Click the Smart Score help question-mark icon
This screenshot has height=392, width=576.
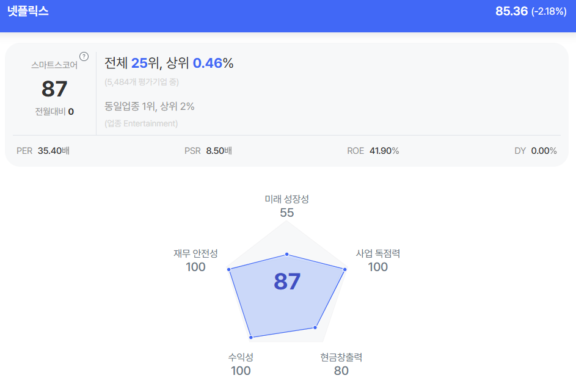84,57
